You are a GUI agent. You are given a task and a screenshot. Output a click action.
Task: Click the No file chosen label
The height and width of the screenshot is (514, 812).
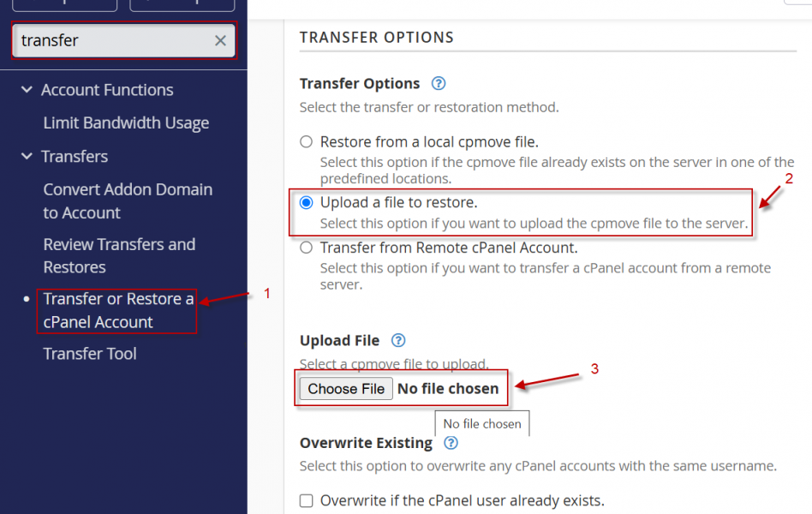448,389
